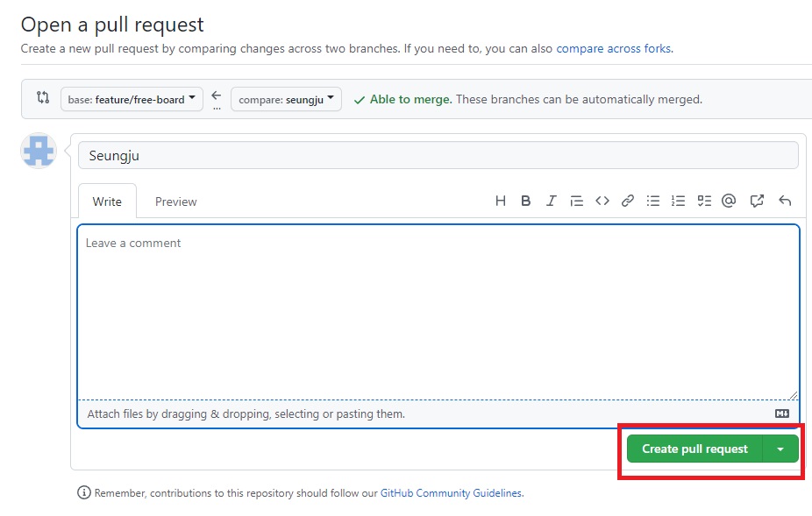812x516 pixels.
Task: Switch to the Preview tab
Action: (x=176, y=201)
